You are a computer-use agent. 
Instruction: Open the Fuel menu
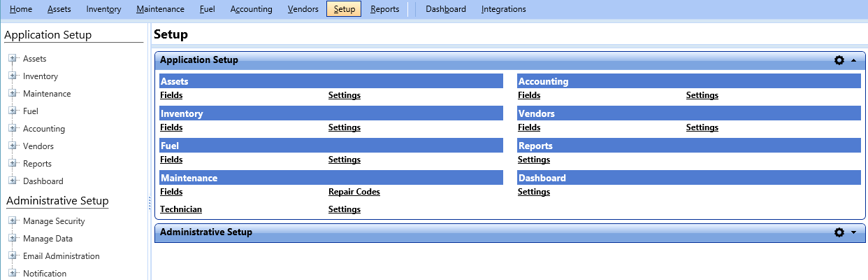tap(207, 9)
